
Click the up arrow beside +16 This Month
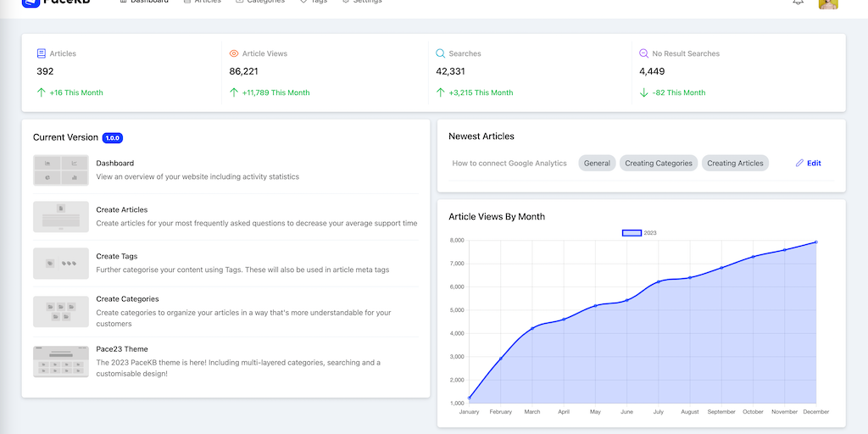[42, 92]
